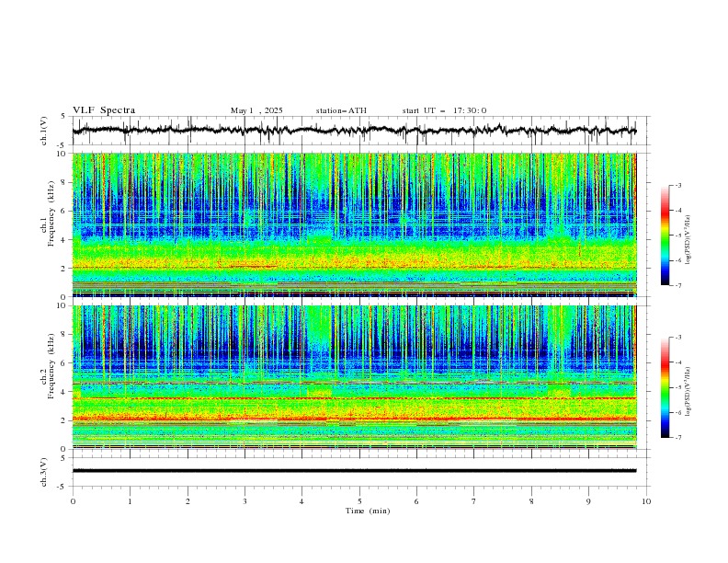This screenshot has width=728, height=563.
Task: Click the time axis tick label '5'
Action: [359, 501]
